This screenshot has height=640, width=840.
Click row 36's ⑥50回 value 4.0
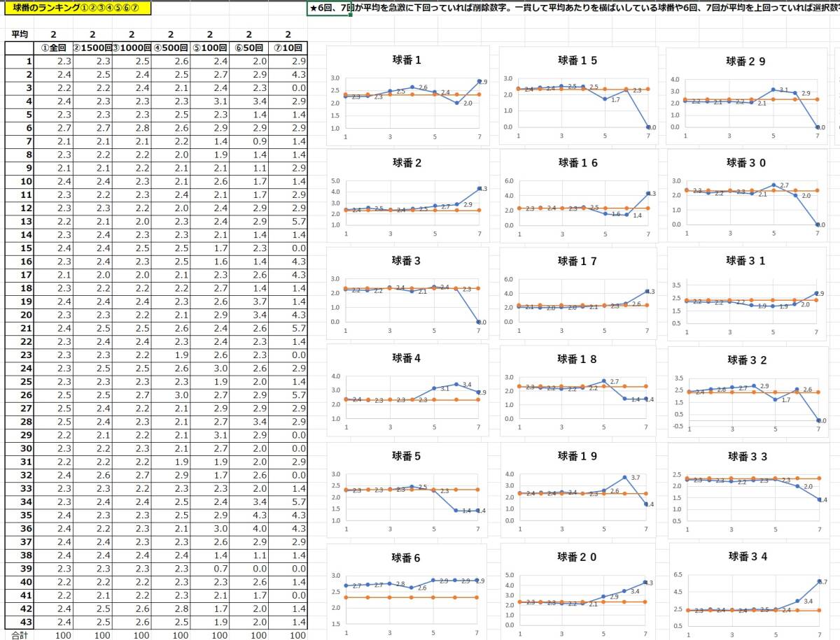[249, 529]
